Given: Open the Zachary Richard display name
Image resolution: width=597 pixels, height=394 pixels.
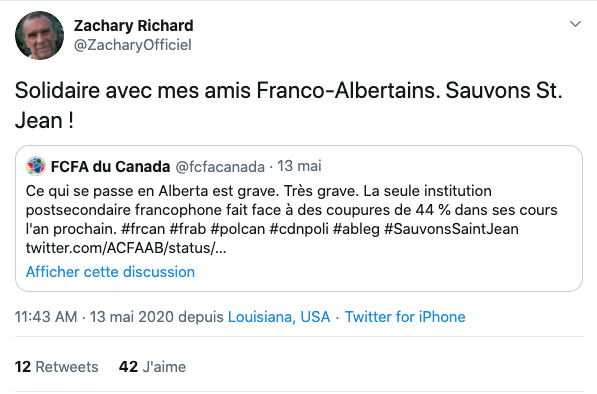Looking at the screenshot, I should [x=134, y=26].
